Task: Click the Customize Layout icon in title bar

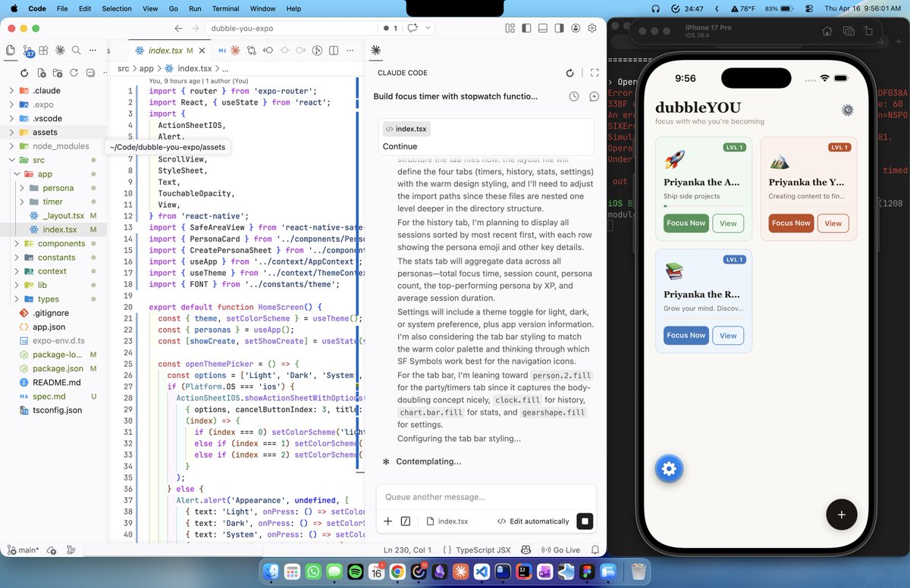Action: 510,28
